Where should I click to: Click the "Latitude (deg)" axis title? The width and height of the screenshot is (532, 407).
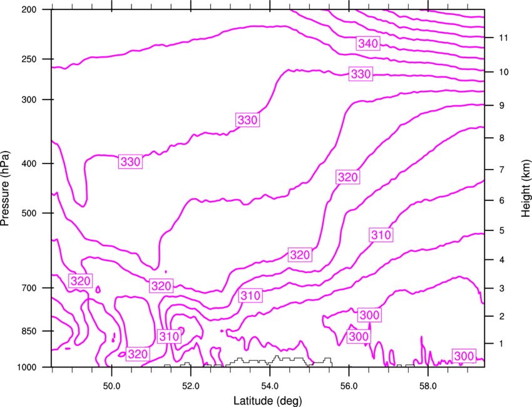(x=267, y=401)
